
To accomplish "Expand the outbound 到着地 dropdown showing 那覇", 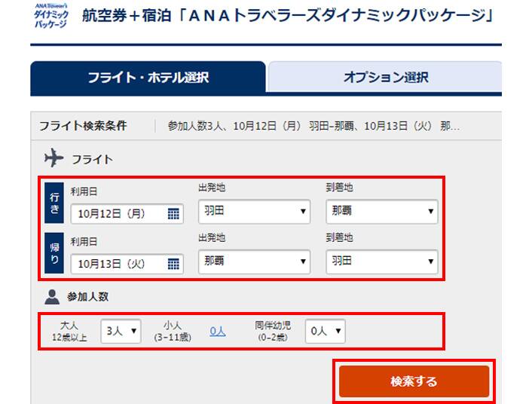I will [381, 212].
